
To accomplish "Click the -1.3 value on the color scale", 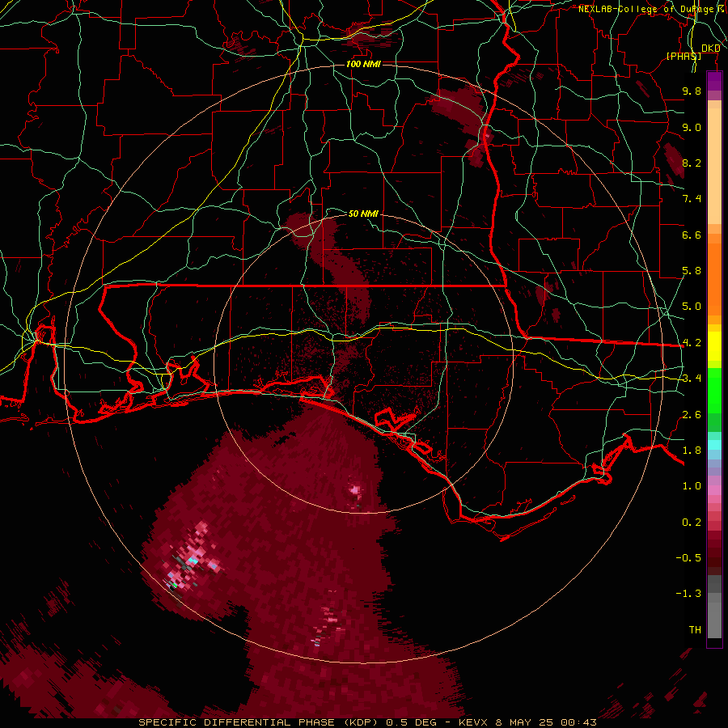I will pyautogui.click(x=688, y=594).
